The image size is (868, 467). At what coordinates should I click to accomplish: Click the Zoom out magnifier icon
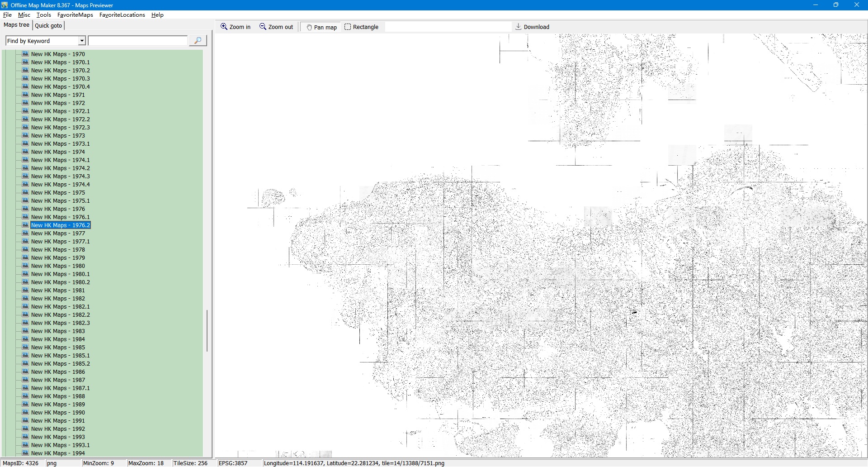[x=263, y=27]
